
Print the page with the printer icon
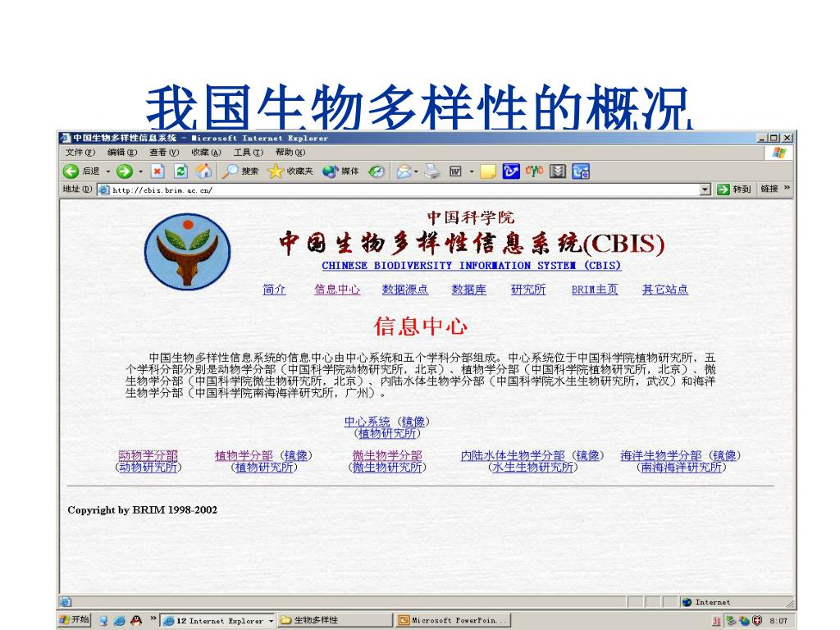[x=432, y=171]
